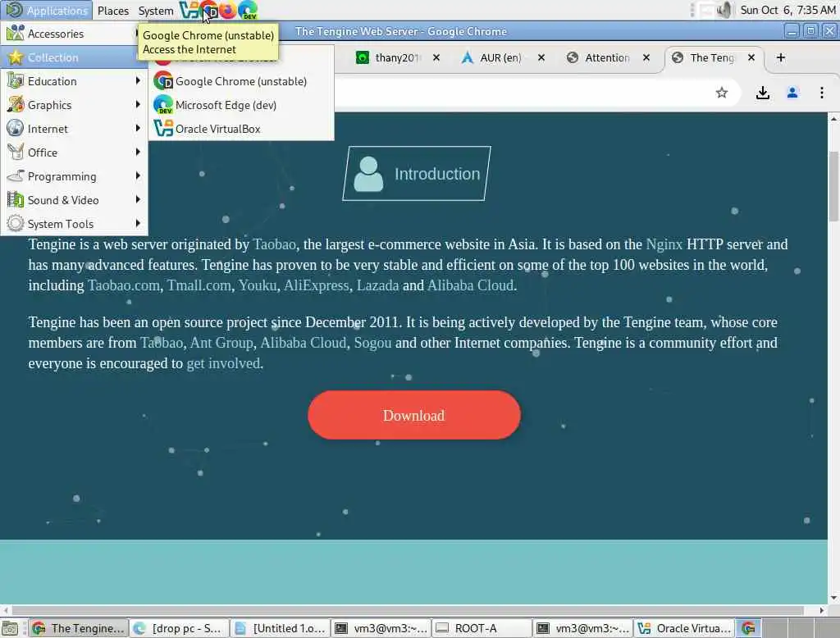This screenshot has width=840, height=638.
Task: Open the Lazada link
Action: (377, 285)
